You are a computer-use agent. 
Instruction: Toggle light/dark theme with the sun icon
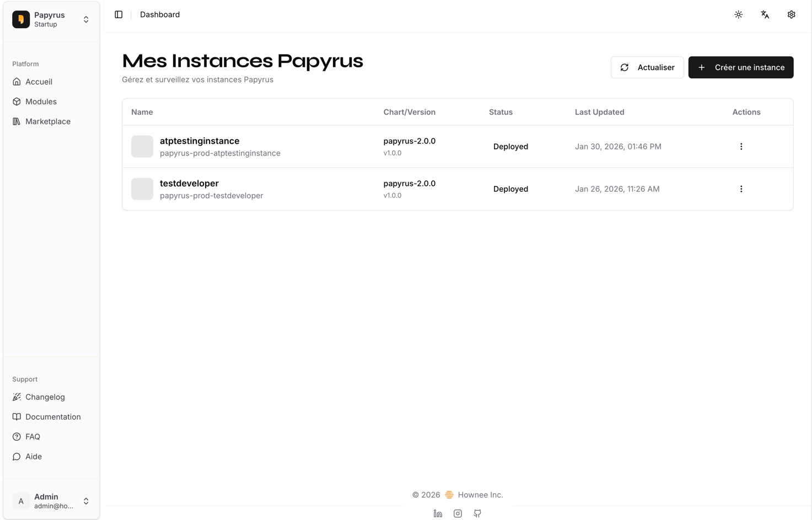click(x=738, y=14)
